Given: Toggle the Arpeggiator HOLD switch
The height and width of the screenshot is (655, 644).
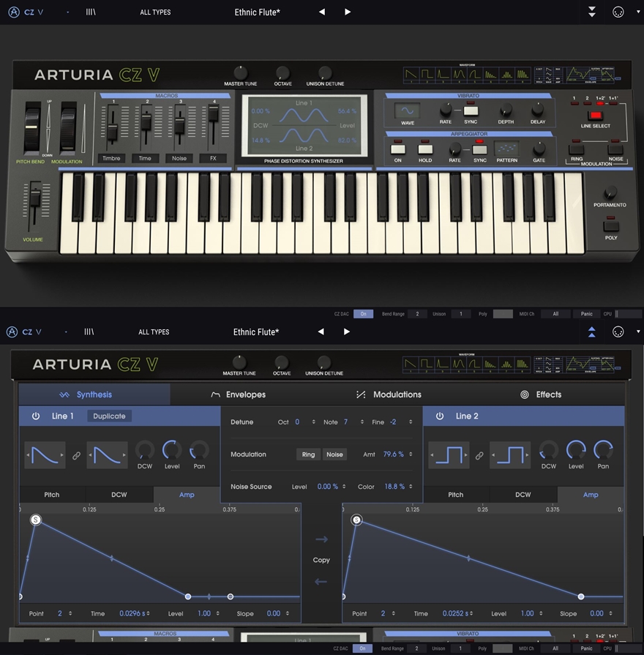Looking at the screenshot, I should click(x=425, y=149).
